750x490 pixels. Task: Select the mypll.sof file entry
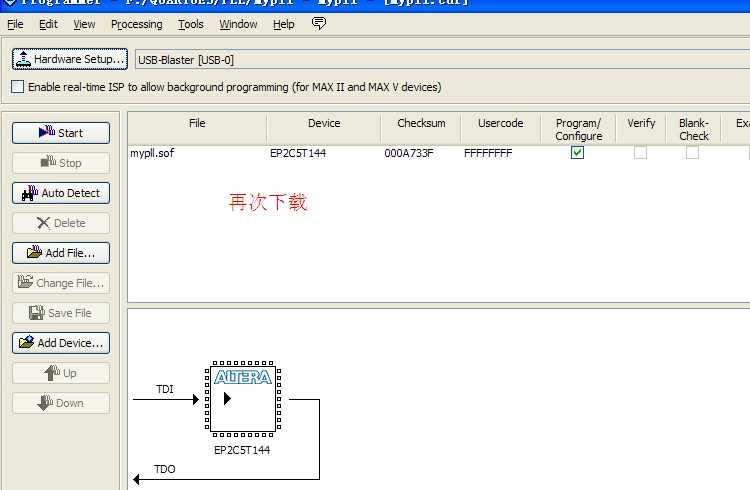152,153
